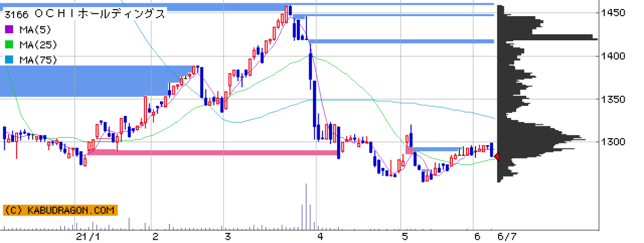Click the month 5 date axis label
The width and height of the screenshot is (644, 243).
(404, 237)
